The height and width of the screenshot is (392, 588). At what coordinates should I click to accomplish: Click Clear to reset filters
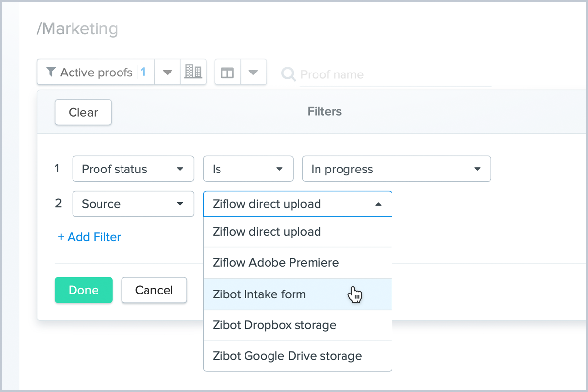tap(83, 112)
